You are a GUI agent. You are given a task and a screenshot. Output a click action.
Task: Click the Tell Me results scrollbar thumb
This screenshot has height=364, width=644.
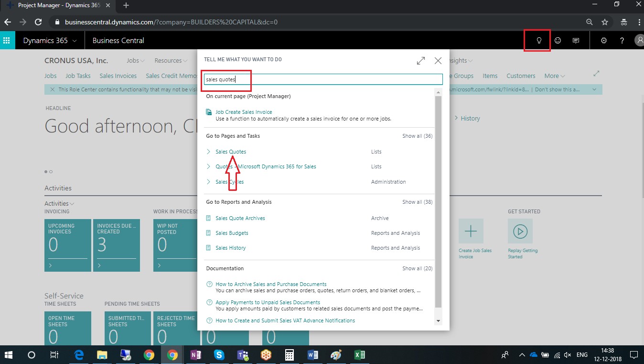click(439, 201)
